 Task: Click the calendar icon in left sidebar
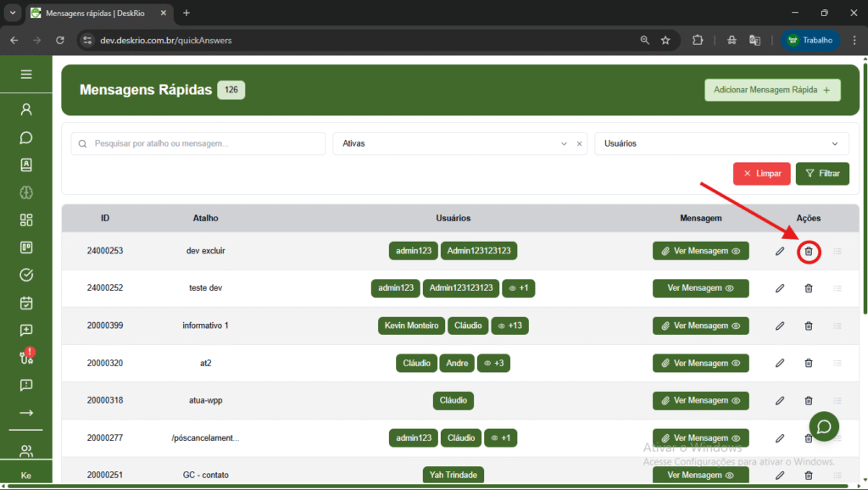pos(26,303)
